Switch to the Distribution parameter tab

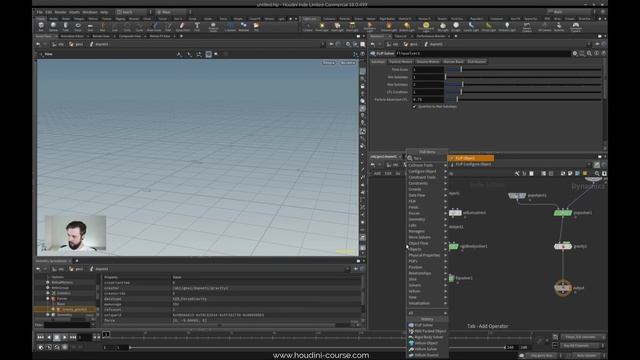click(x=477, y=62)
